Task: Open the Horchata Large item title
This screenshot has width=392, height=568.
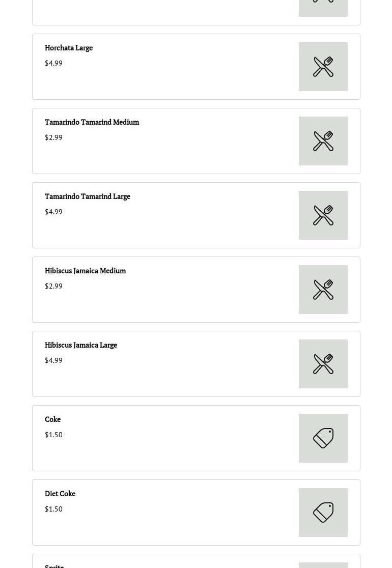Action: click(x=69, y=48)
